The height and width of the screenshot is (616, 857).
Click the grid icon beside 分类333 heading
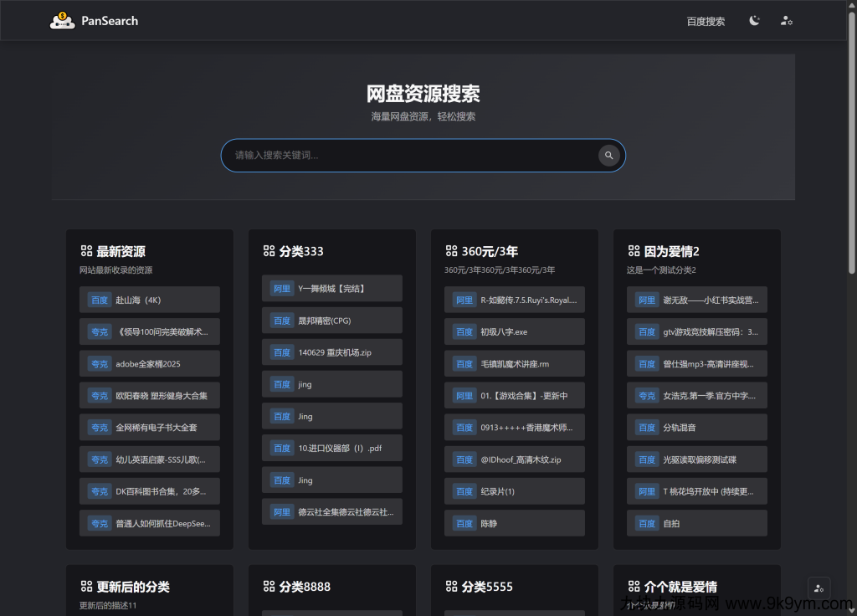tap(269, 250)
